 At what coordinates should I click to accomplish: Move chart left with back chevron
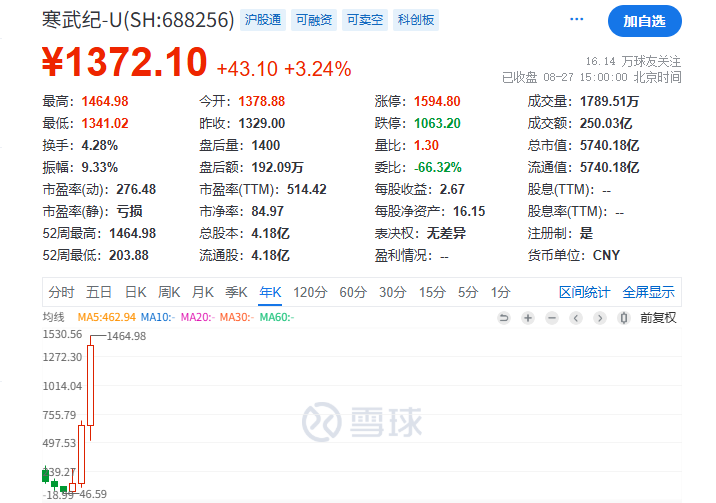point(576,318)
